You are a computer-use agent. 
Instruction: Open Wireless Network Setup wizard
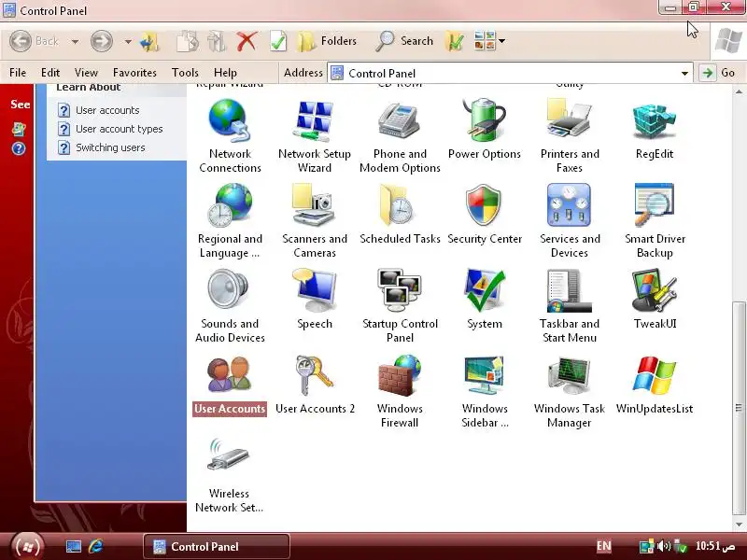[230, 475]
